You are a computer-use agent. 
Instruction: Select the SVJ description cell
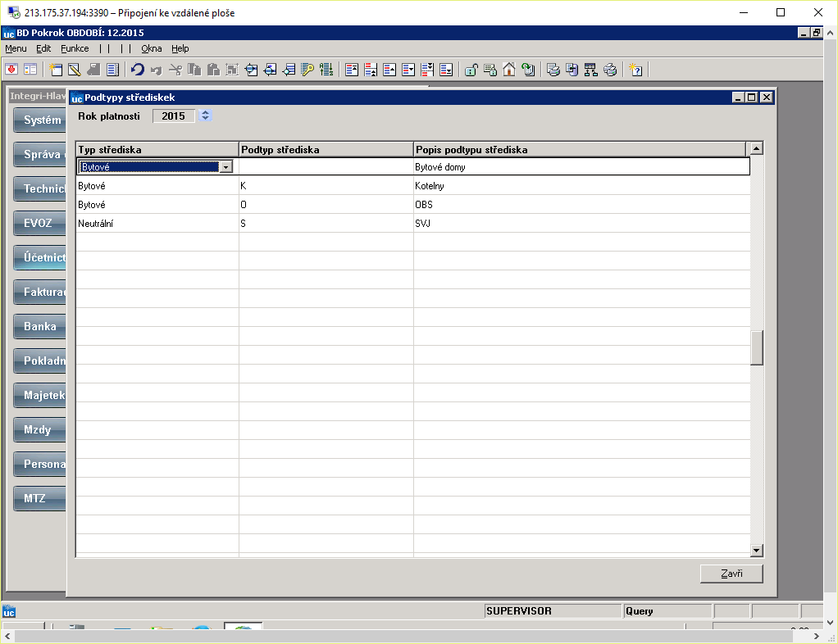tap(581, 223)
